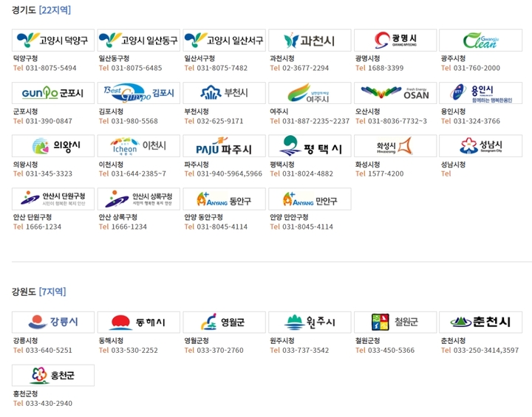532x417 pixels.
Task: Click phone number 031-980-5568
Action: (134, 121)
